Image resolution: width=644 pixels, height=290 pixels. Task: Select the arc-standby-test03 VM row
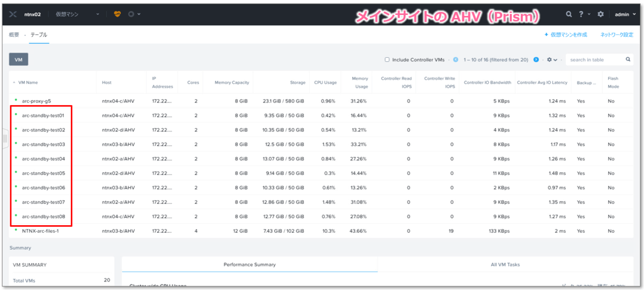click(321, 144)
